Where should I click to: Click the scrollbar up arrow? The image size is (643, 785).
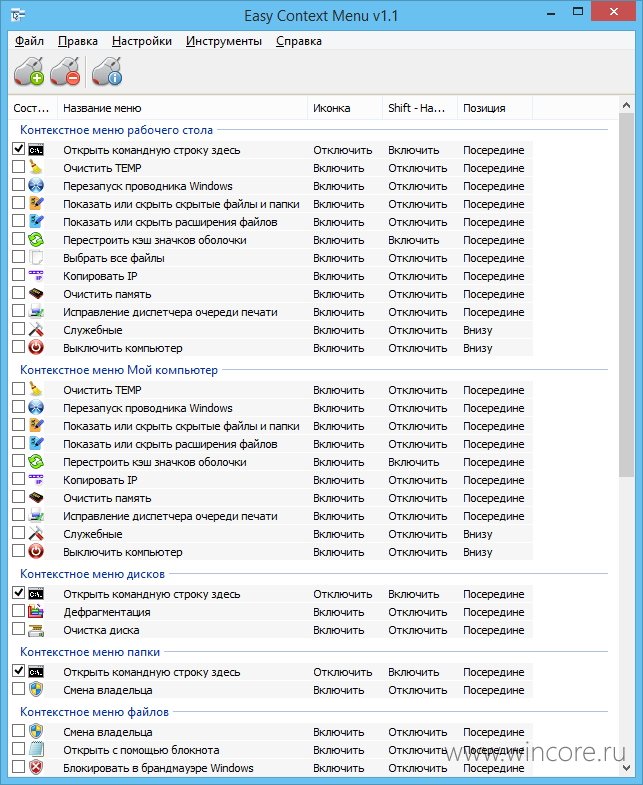[x=626, y=105]
